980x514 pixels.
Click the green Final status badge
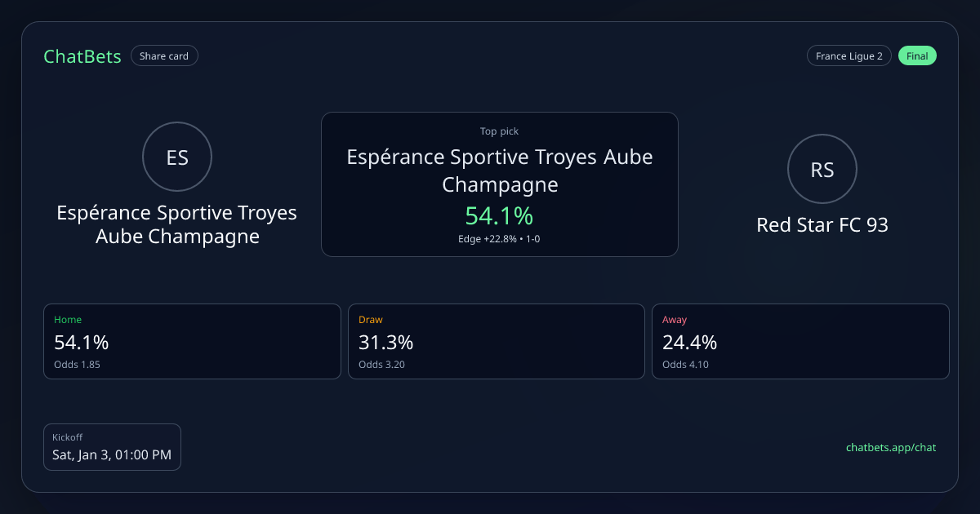point(917,56)
